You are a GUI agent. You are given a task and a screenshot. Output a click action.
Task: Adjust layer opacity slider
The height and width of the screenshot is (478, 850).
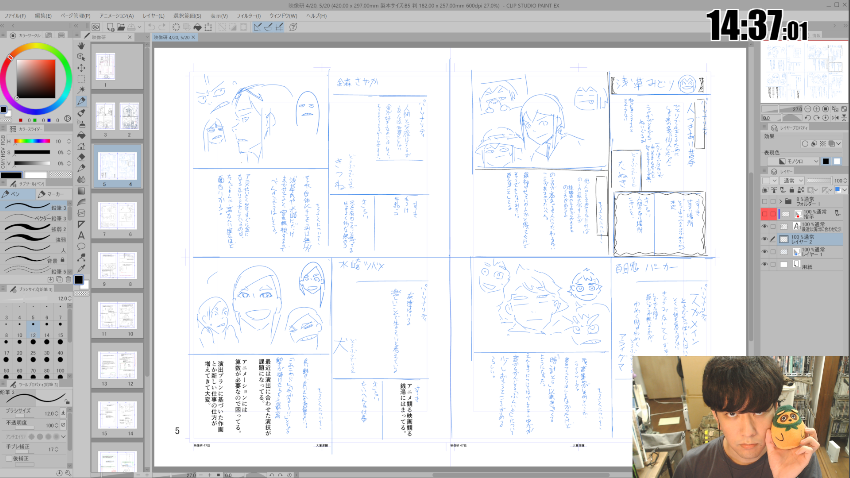pos(818,180)
